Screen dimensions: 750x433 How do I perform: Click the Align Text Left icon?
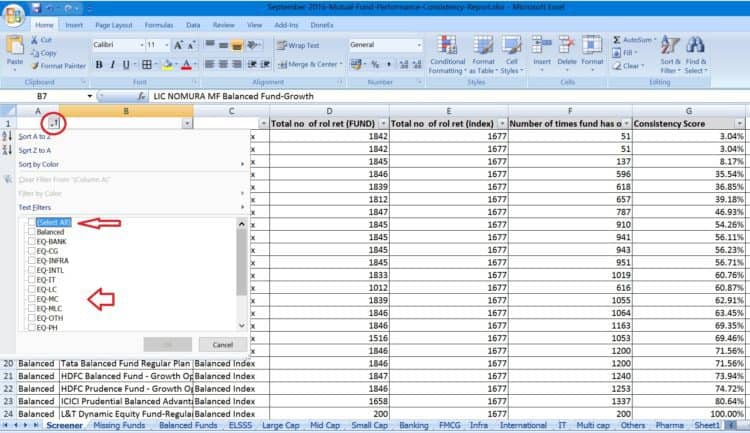point(210,64)
